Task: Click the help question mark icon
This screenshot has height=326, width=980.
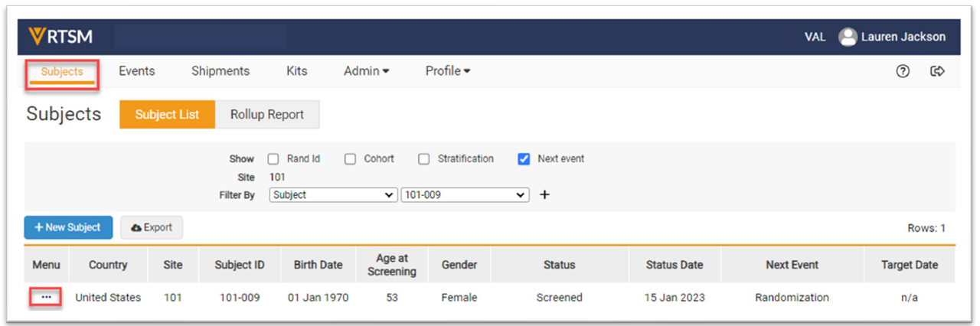Action: (903, 71)
